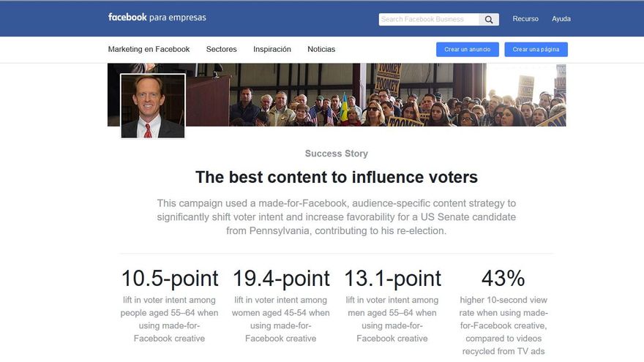Click the Success Story label

tap(337, 154)
